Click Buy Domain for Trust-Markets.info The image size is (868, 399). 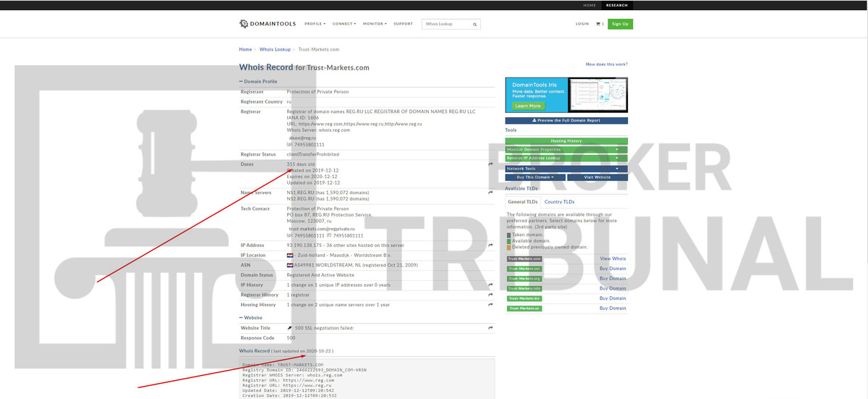point(613,288)
